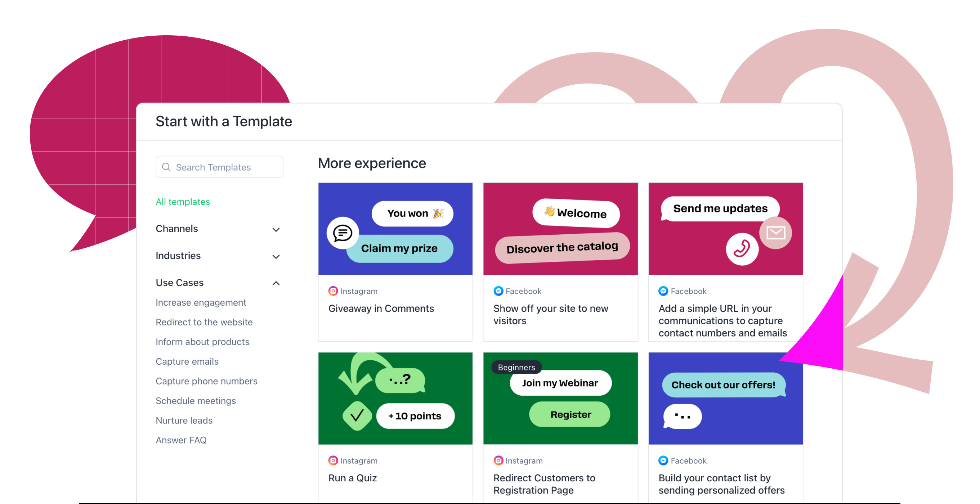980x504 pixels.
Task: Click the search magnifier icon
Action: coord(166,167)
